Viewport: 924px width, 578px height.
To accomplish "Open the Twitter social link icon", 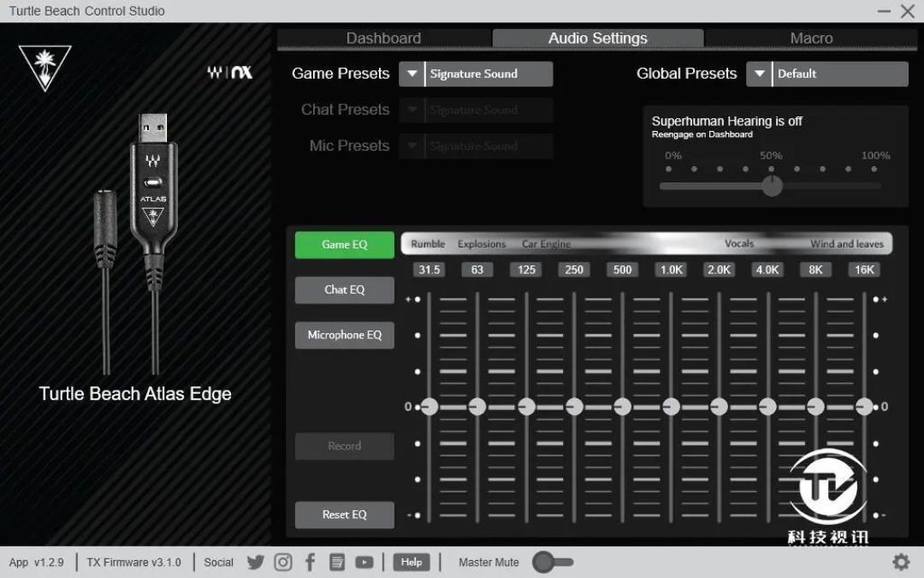I will click(256, 562).
